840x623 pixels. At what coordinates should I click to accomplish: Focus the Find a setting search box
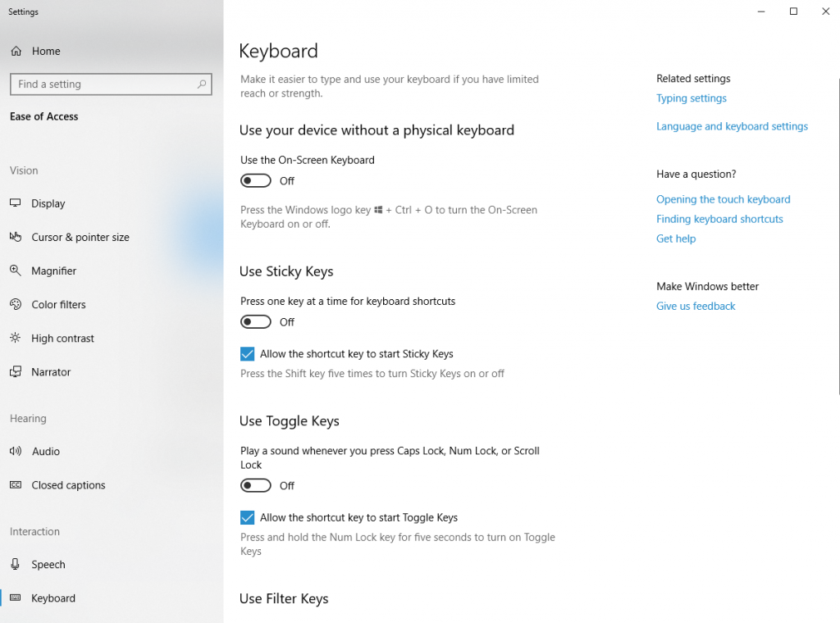111,84
